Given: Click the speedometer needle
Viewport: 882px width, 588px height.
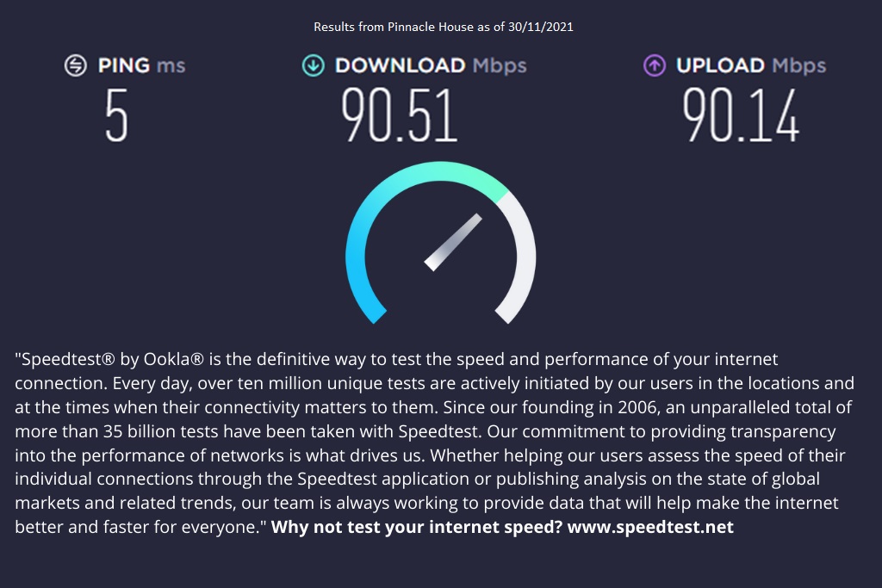Looking at the screenshot, I should pyautogui.click(x=452, y=242).
